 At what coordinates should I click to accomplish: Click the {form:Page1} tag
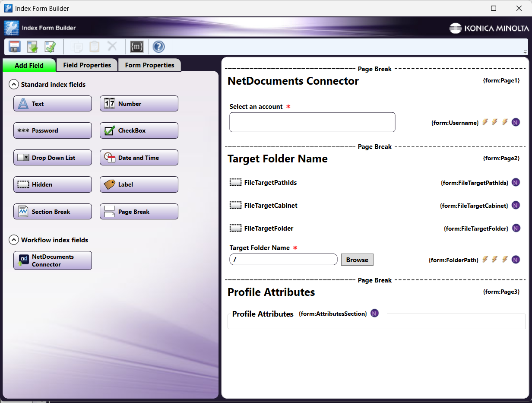pos(501,80)
